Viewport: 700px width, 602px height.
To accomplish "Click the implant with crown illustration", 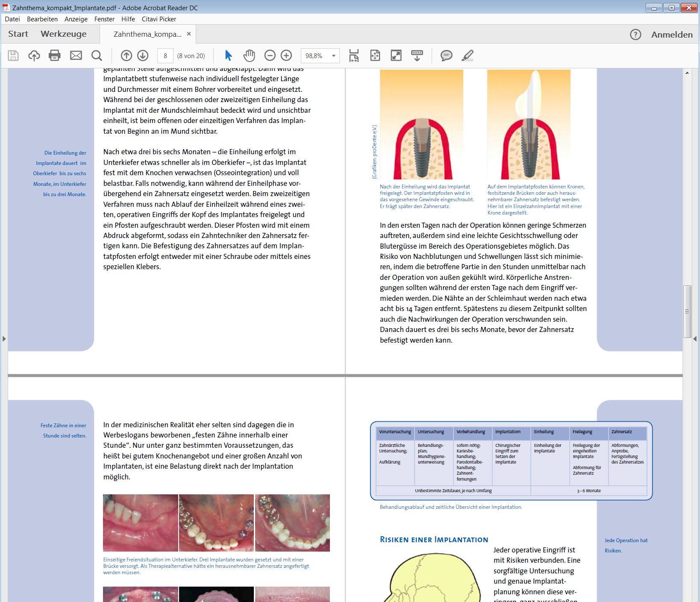I will 529,124.
